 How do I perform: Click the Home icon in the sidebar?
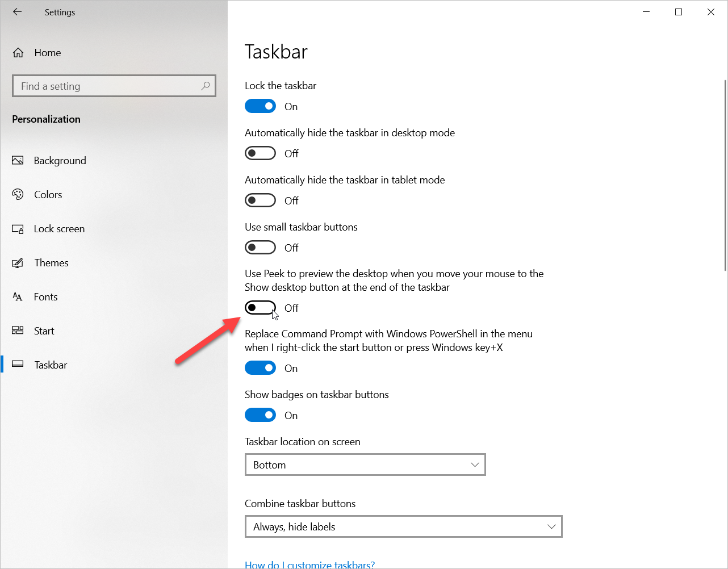click(x=18, y=53)
